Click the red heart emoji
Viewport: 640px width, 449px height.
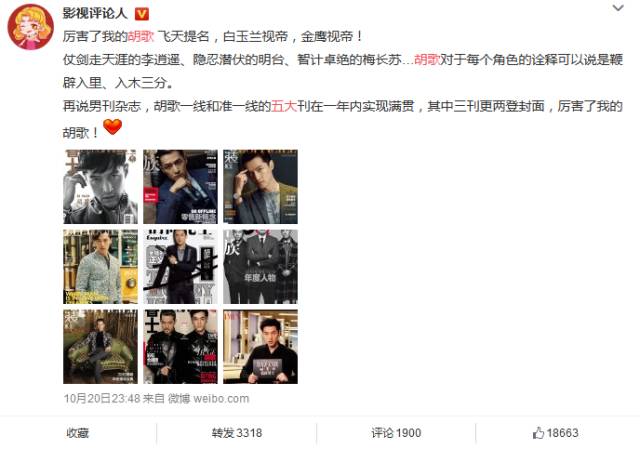pos(112,127)
